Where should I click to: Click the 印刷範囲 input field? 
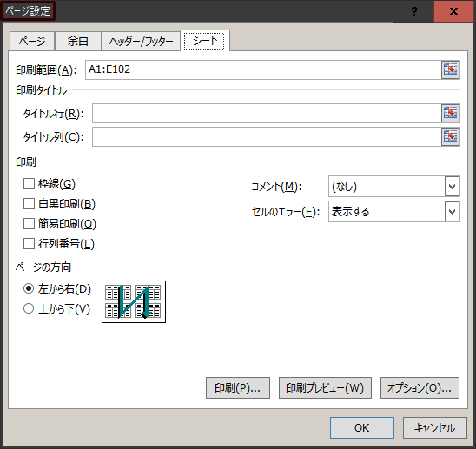pos(263,69)
